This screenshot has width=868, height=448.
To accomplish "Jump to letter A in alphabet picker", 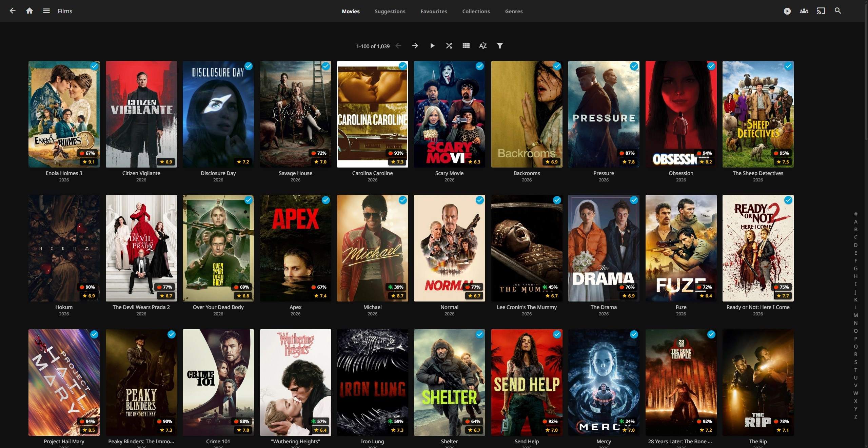I will [x=855, y=222].
